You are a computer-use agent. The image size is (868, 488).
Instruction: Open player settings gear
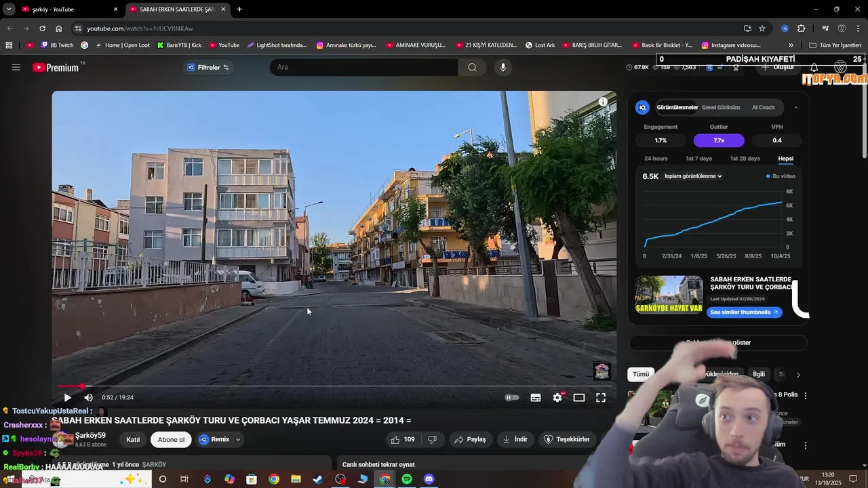pos(557,398)
